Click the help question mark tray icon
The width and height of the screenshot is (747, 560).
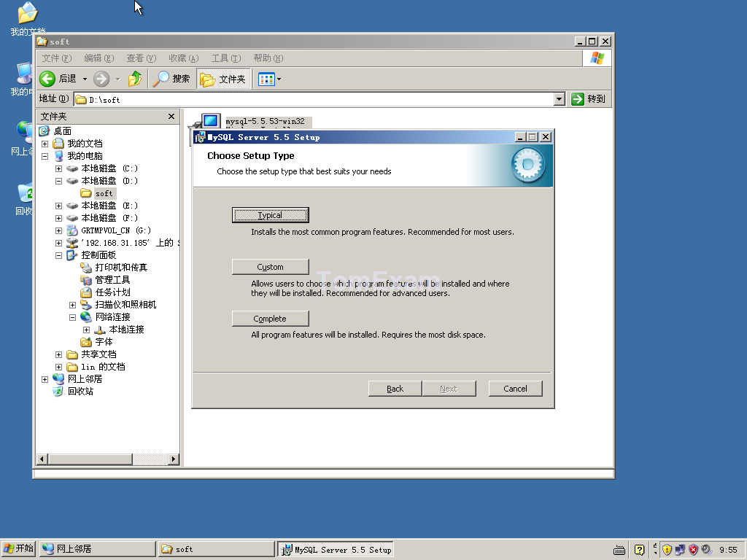coord(639,550)
